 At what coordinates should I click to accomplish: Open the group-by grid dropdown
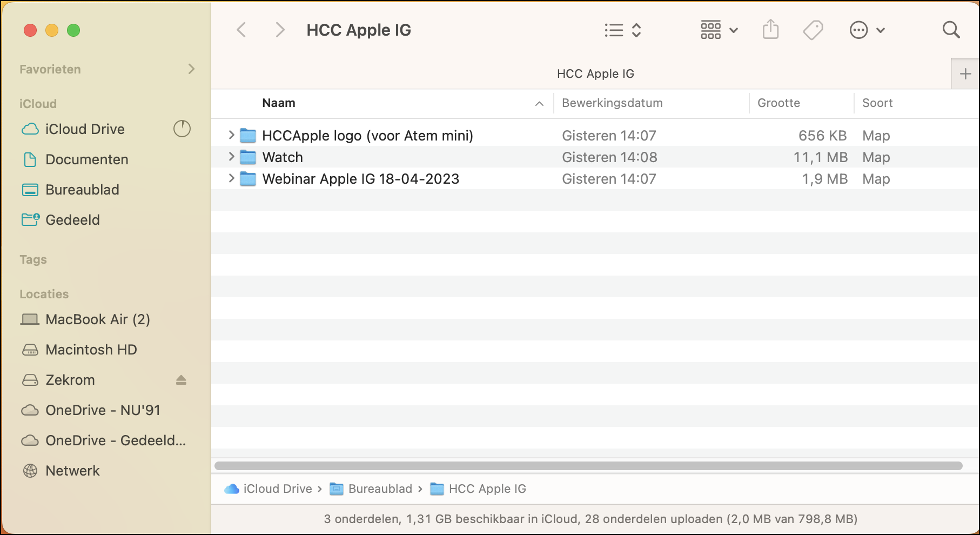pyautogui.click(x=719, y=30)
